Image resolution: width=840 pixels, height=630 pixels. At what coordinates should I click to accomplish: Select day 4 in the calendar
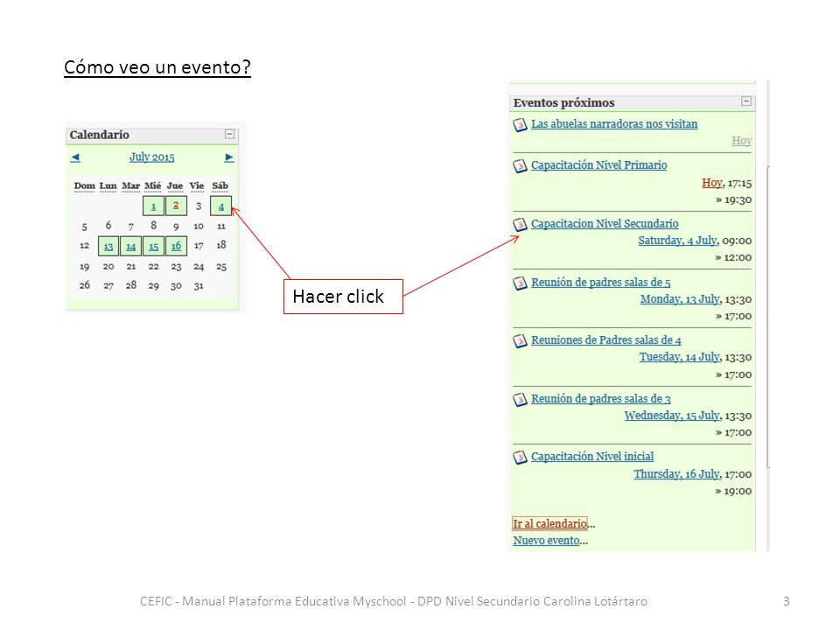pos(220,206)
